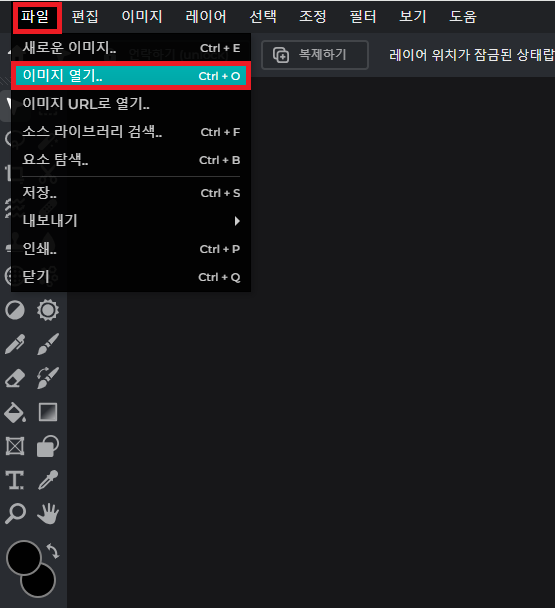
Task: Select the Color Replace brush tool
Action: tap(48, 378)
